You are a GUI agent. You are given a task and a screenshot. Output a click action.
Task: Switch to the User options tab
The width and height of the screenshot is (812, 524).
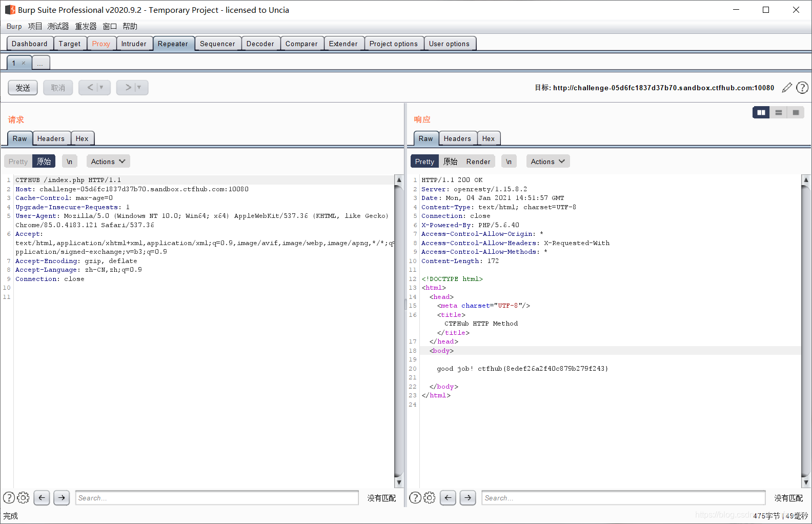pos(449,44)
